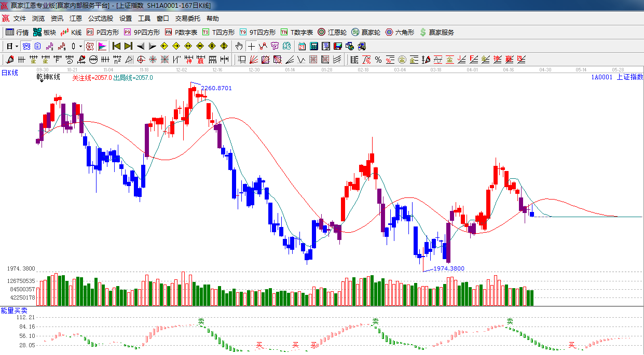Viewport: 644px width, 355px height.
Task: Toggle the crosshair cursor button
Action: (x=251, y=46)
